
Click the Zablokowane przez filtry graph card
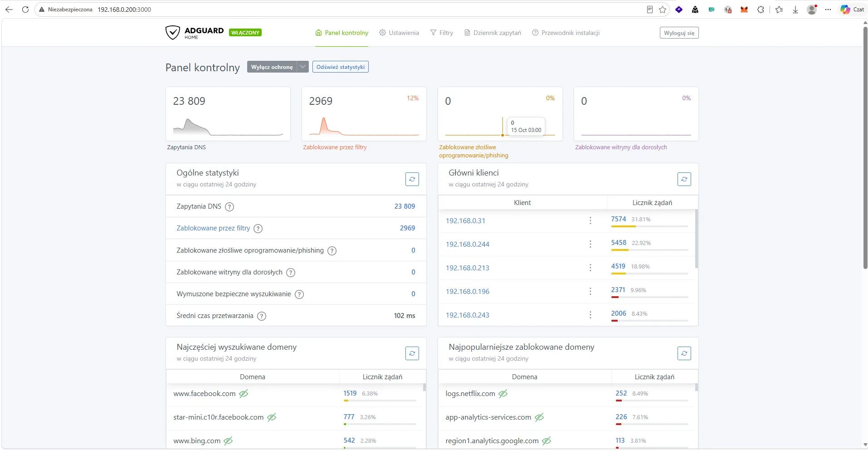coord(364,114)
